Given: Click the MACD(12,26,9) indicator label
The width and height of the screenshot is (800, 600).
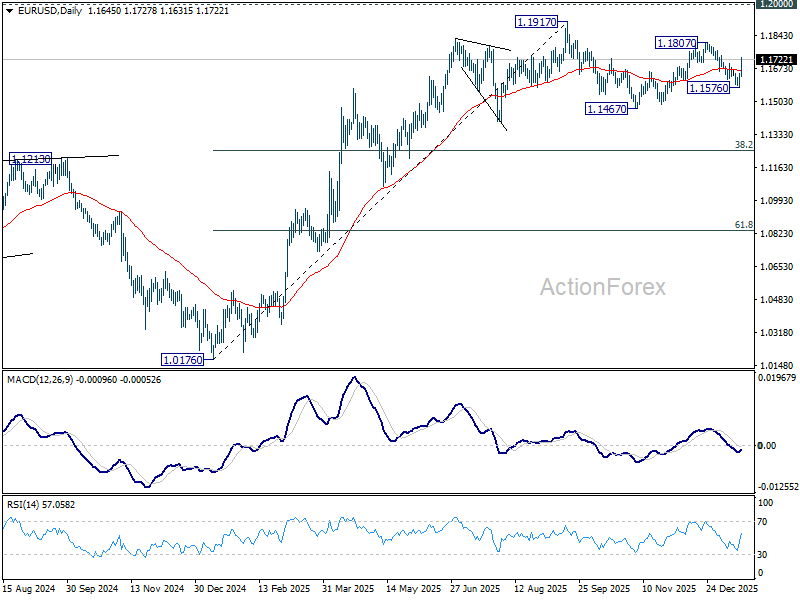Looking at the screenshot, I should click(40, 380).
